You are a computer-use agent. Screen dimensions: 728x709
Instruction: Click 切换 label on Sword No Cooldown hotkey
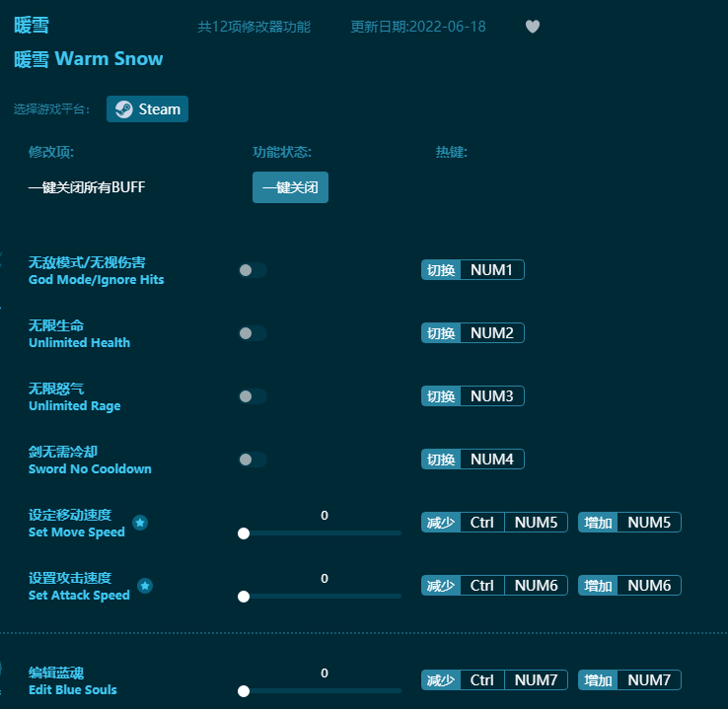[x=441, y=460]
